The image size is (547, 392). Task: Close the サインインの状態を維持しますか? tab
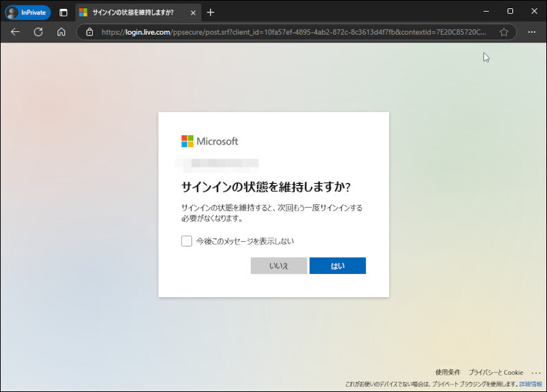point(193,12)
